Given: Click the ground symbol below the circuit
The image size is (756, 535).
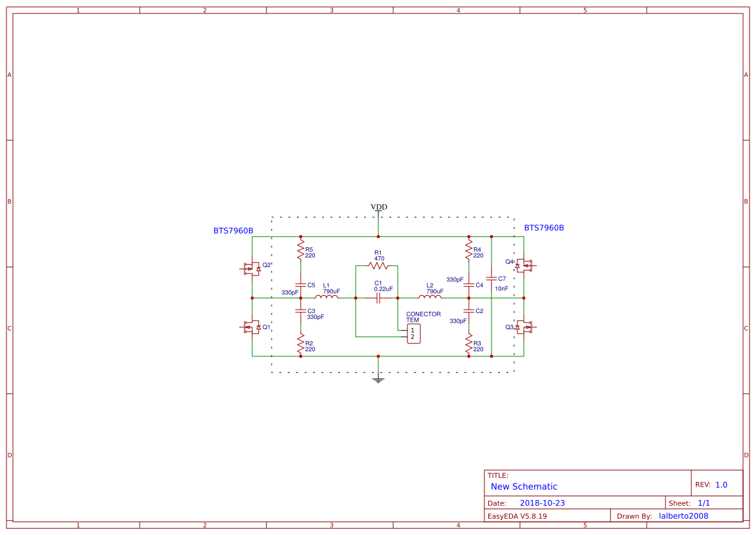Looking at the screenshot, I should [378, 378].
